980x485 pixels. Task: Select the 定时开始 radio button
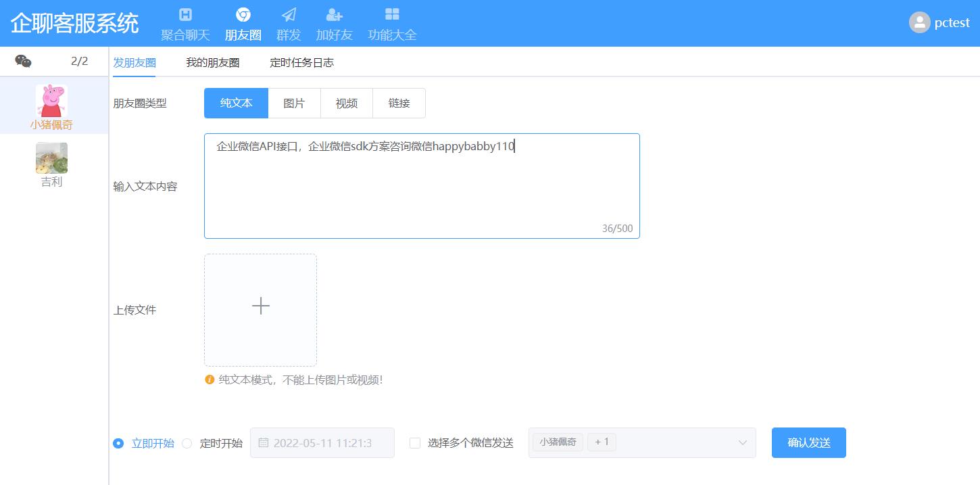187,443
